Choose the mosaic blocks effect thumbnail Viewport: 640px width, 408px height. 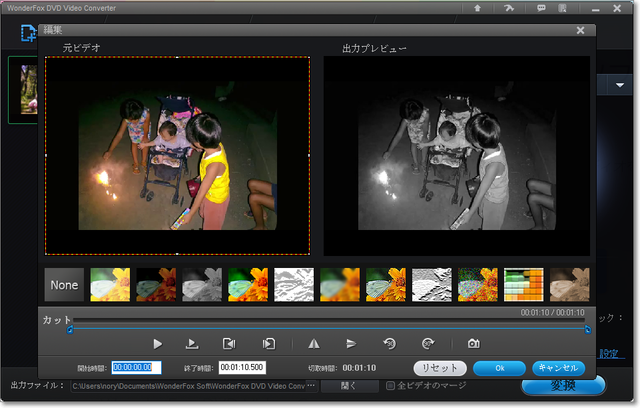pyautogui.click(x=523, y=285)
